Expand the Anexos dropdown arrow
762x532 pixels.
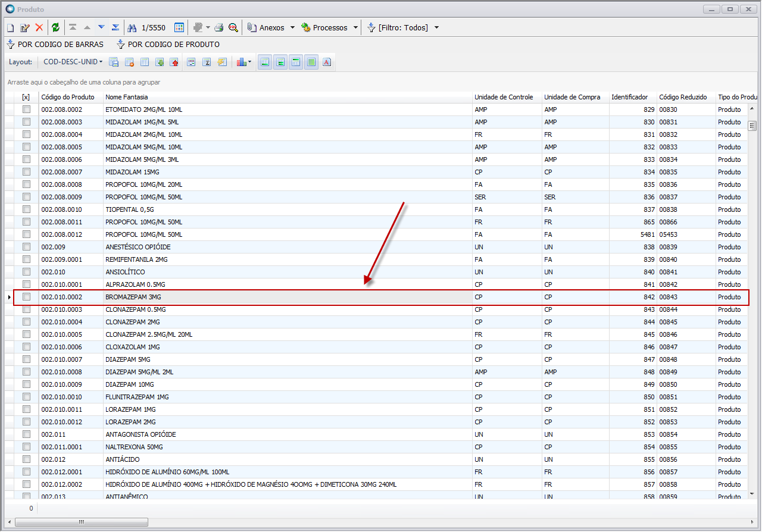[x=292, y=27]
